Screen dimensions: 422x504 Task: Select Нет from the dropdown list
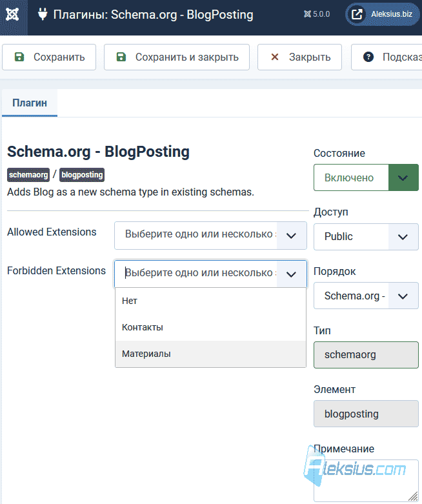[x=210, y=301]
